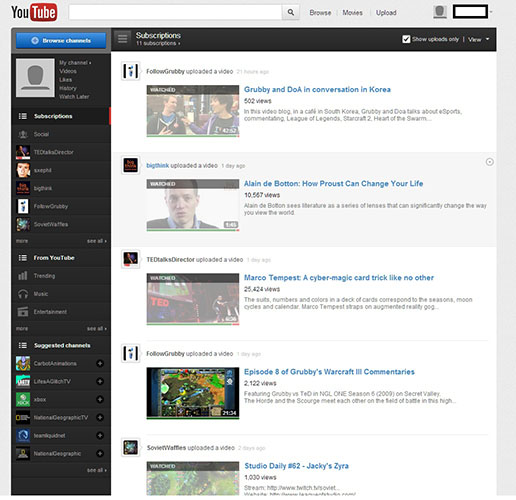Click the Browse channels button
This screenshot has width=516, height=500.
tap(61, 40)
